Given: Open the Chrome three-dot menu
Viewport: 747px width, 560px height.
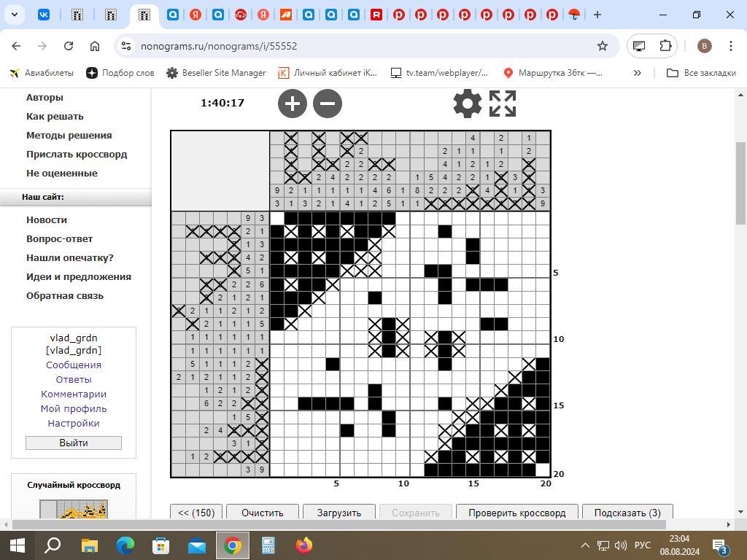Looking at the screenshot, I should click(x=730, y=46).
